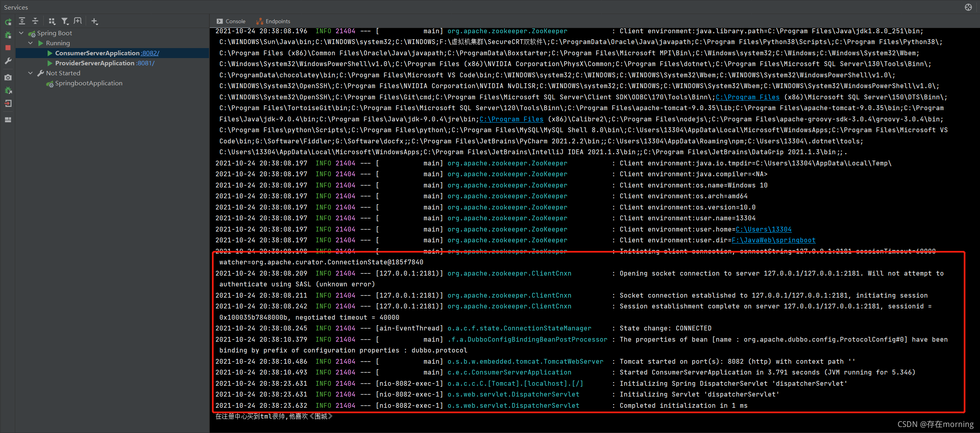Click the F:\JavaWeb\springboot path link
Image resolution: width=980 pixels, height=433 pixels.
coord(773,240)
